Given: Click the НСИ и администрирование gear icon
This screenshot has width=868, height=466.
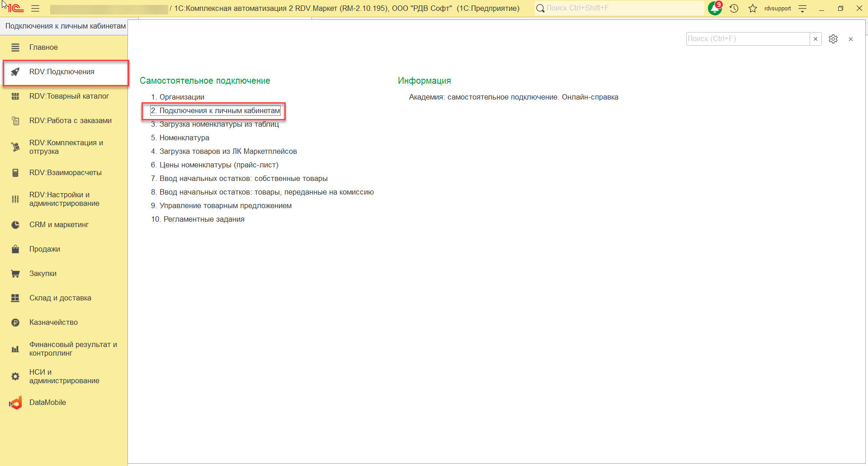Looking at the screenshot, I should 15,376.
